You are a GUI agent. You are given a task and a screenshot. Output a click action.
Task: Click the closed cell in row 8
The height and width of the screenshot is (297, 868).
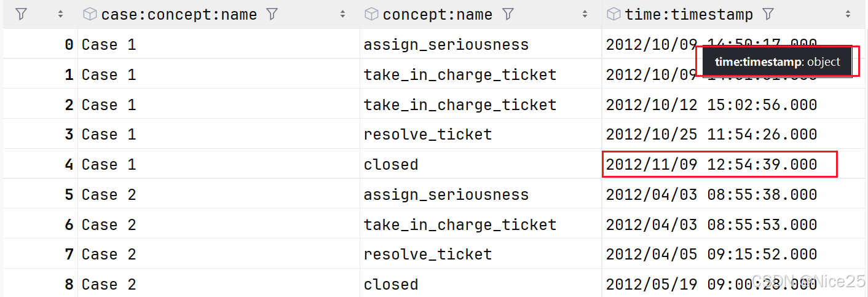tap(390, 284)
